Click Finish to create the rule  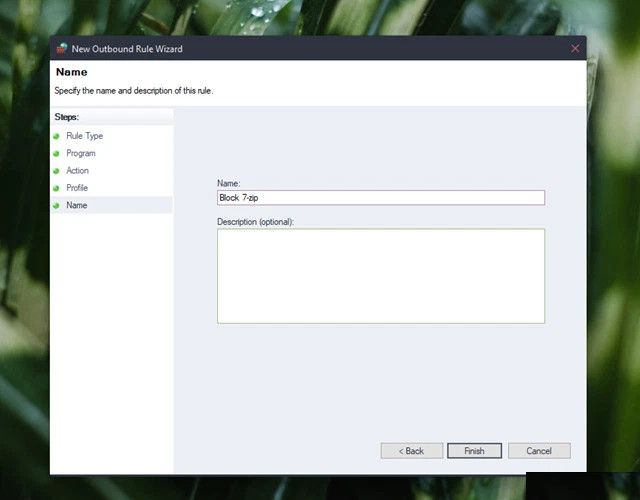[474, 451]
